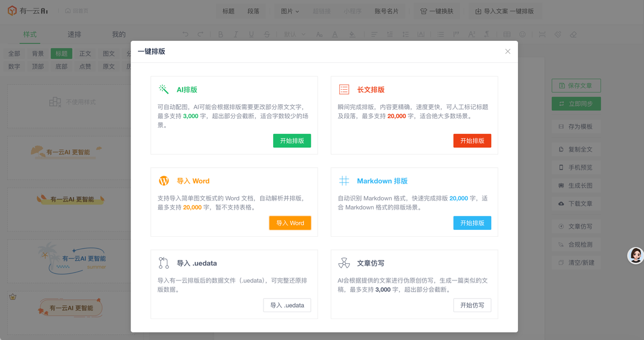Click the 导入 .uedata branch icon
644x340 pixels.
coord(164,263)
